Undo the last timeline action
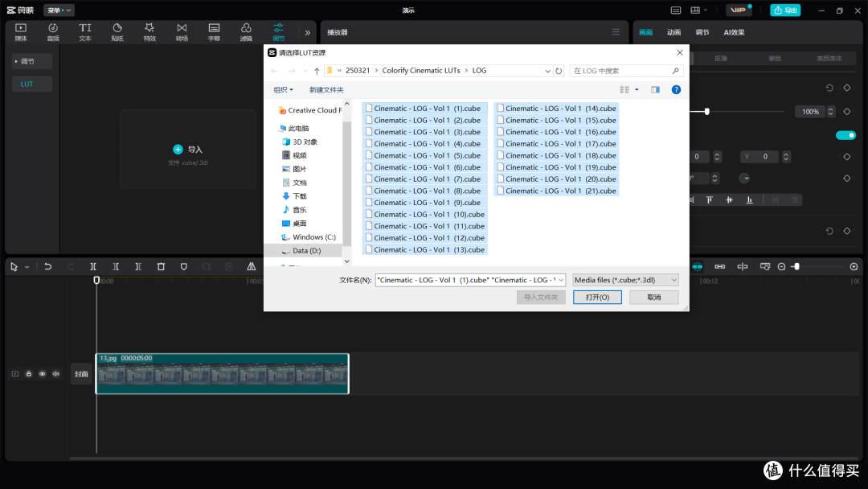This screenshot has width=868, height=489. tap(47, 267)
